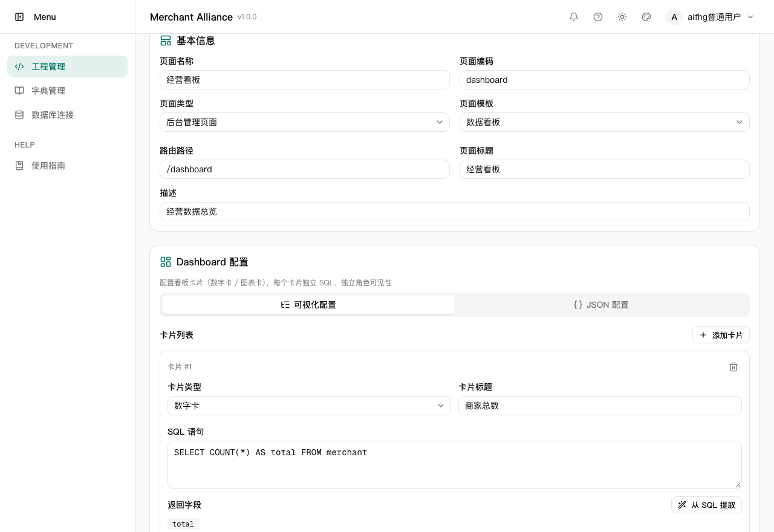Viewport: 774px width, 532px height.
Task: Open the help question mark icon
Action: tap(598, 17)
